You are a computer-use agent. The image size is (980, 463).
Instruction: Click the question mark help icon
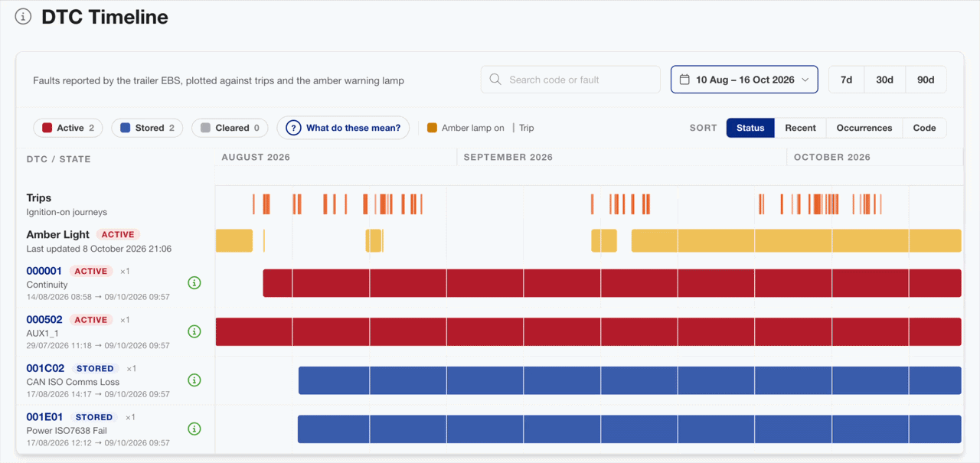coord(293,128)
